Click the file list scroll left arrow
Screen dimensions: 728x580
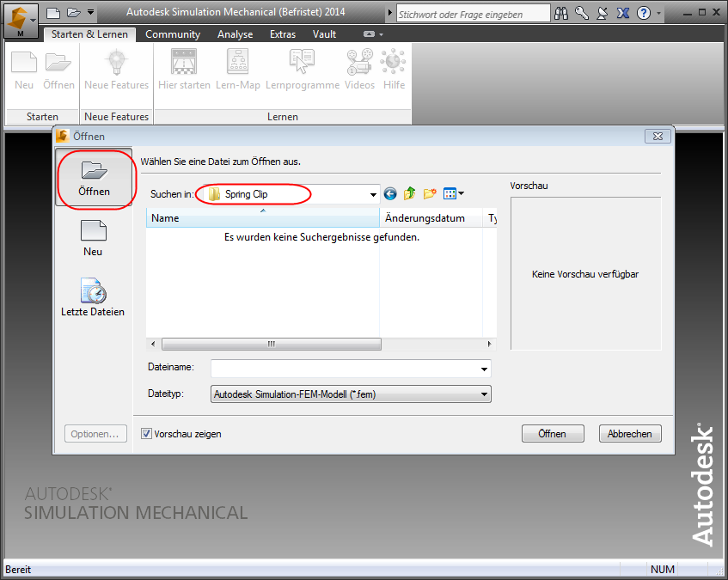pos(153,344)
